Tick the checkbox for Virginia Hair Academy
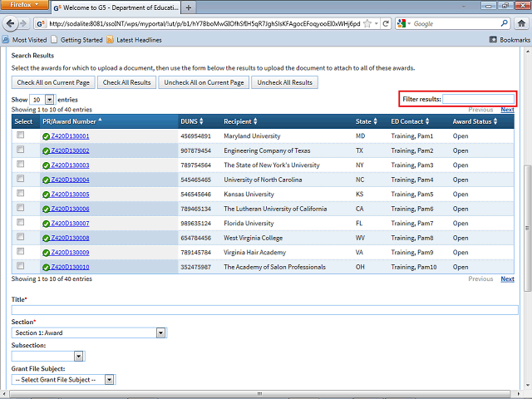532x399 pixels. click(21, 252)
